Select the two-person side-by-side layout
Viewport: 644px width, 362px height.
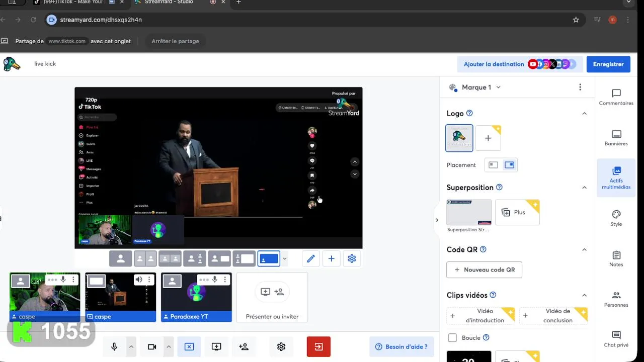coord(145,258)
